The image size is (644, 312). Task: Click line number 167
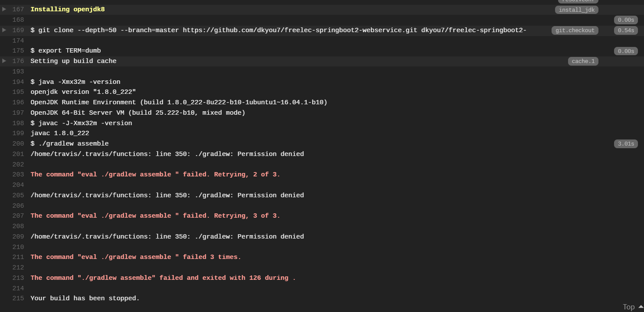click(18, 10)
